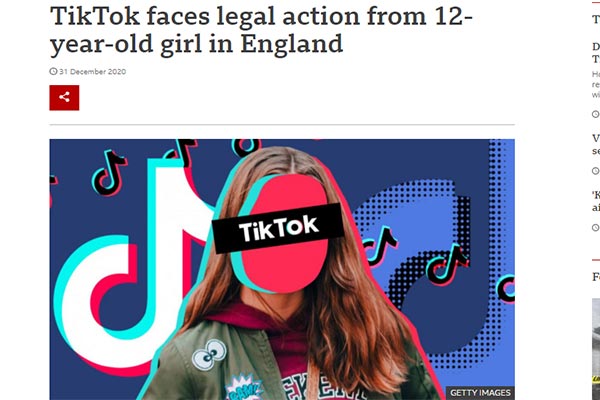This screenshot has width=600, height=400.
Task: Click the first sidebar story's clock icon
Action: (x=596, y=114)
